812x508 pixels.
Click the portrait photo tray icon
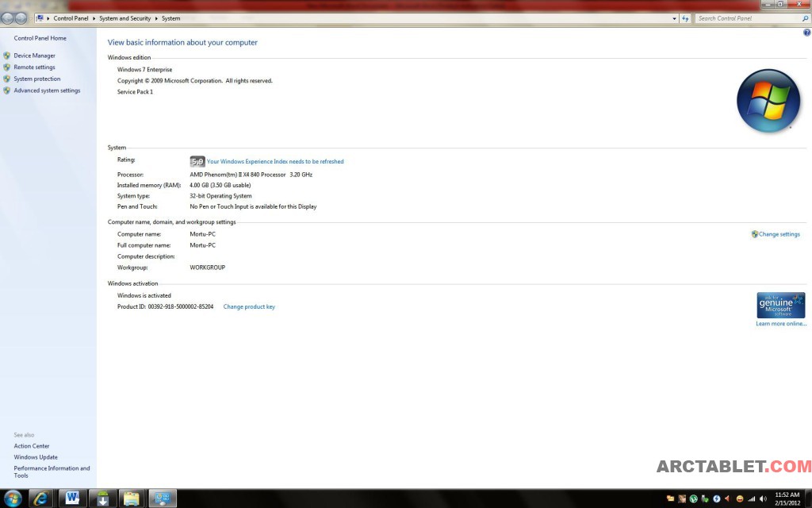point(682,498)
